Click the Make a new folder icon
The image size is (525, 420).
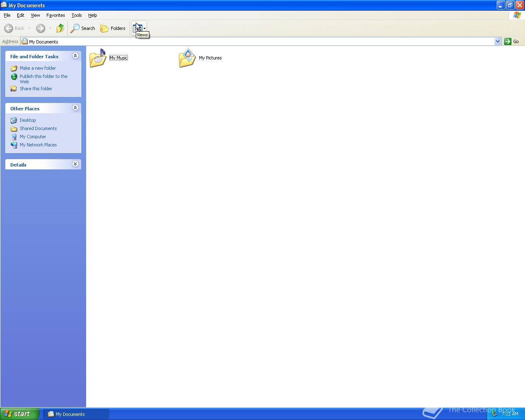point(14,68)
